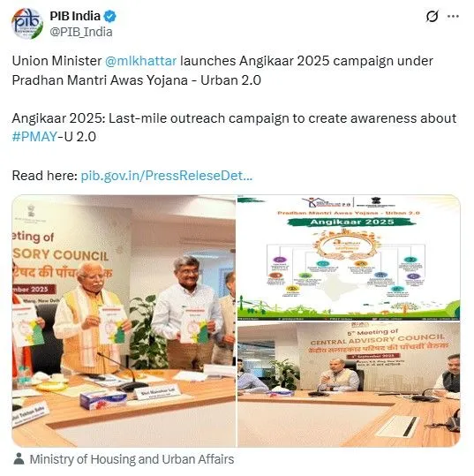Screen dimensions: 474x476
Task: Open the Central Advisory Council meeting photo
Action: (349, 385)
